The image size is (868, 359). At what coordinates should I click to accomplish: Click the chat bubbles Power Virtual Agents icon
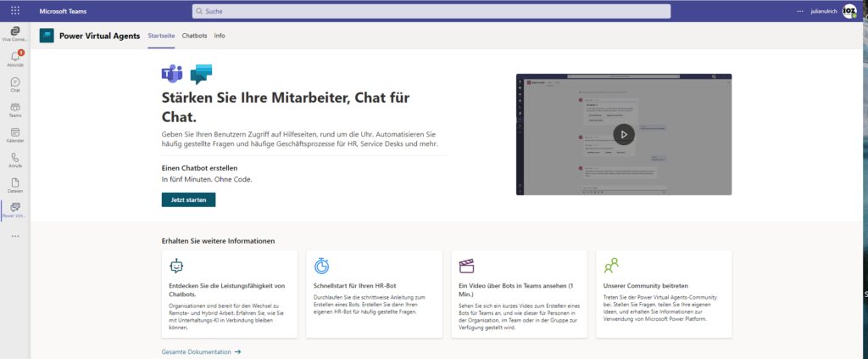pyautogui.click(x=201, y=74)
